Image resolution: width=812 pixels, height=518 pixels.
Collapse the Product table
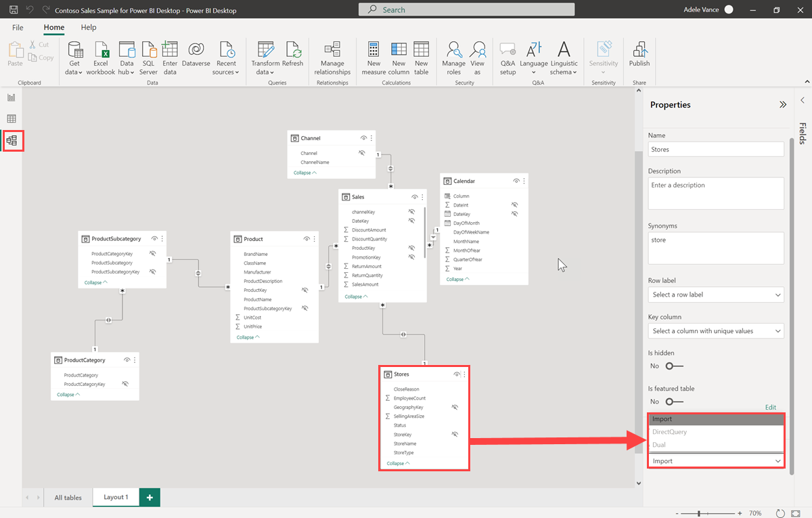click(x=248, y=337)
